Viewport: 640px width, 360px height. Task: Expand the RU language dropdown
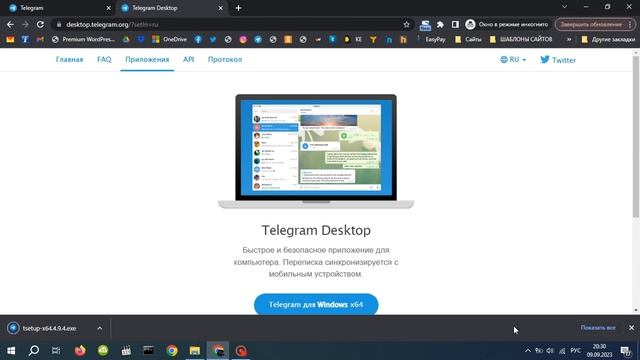coord(513,60)
